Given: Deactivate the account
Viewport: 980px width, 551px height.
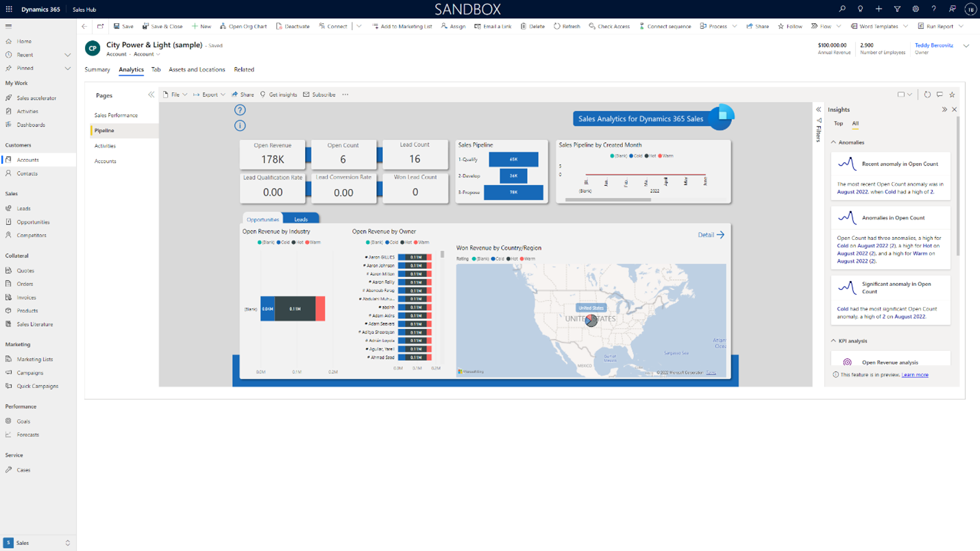Looking at the screenshot, I should [293, 26].
